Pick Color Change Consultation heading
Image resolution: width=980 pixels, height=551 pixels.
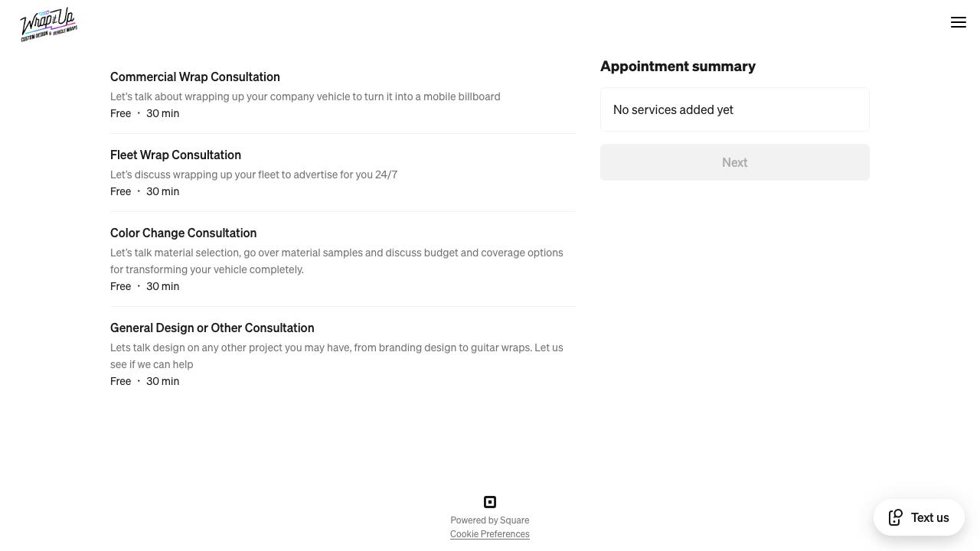[183, 233]
